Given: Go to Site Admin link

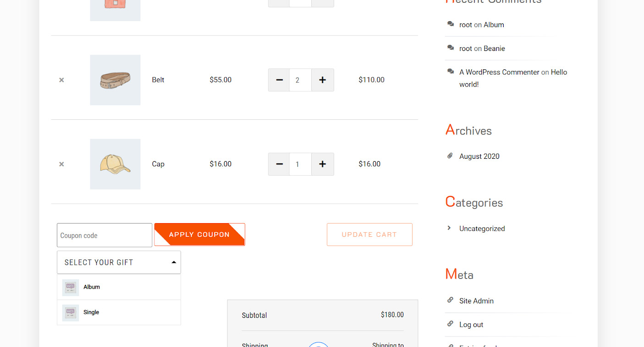Looking at the screenshot, I should (x=476, y=301).
